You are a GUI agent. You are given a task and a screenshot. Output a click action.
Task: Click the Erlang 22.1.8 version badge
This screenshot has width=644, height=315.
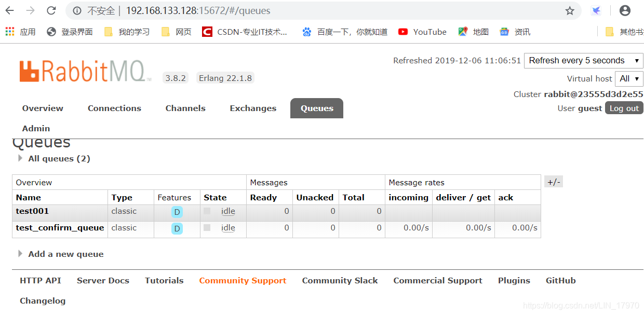point(225,78)
